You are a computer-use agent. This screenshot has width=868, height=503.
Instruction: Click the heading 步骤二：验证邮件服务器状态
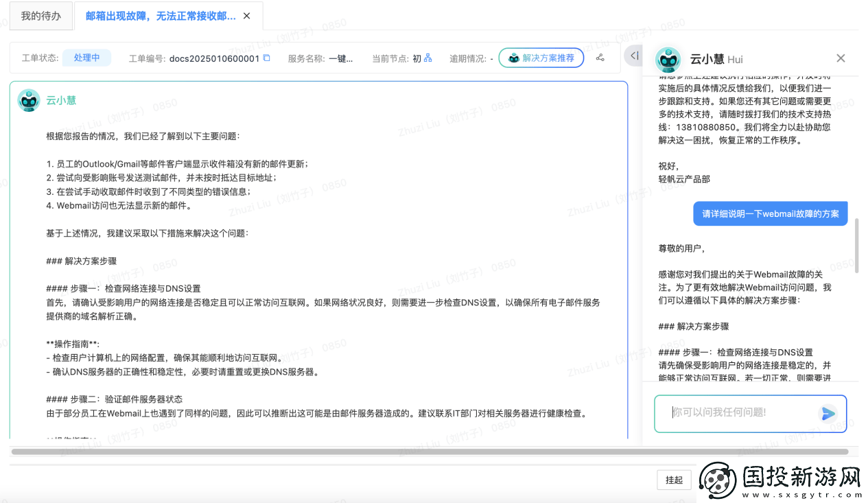pos(114,399)
